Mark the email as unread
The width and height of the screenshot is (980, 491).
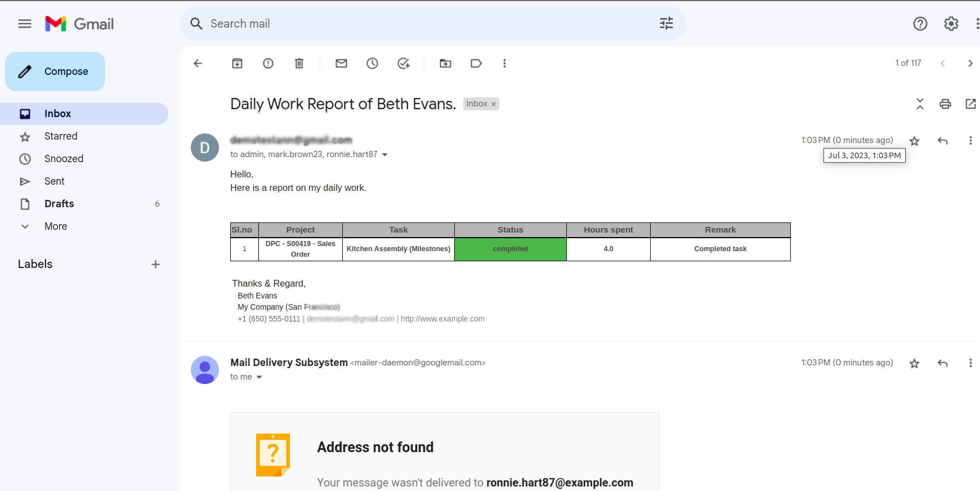[341, 64]
